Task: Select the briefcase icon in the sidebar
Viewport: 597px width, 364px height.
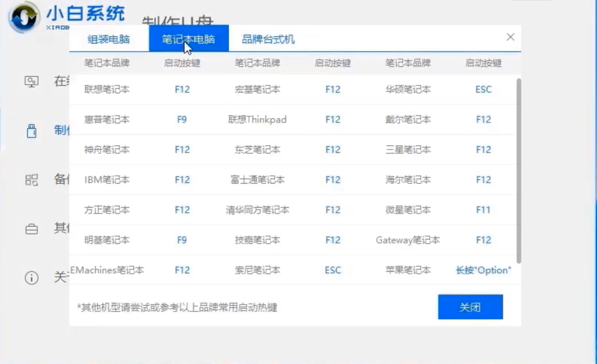Action: coord(32,229)
